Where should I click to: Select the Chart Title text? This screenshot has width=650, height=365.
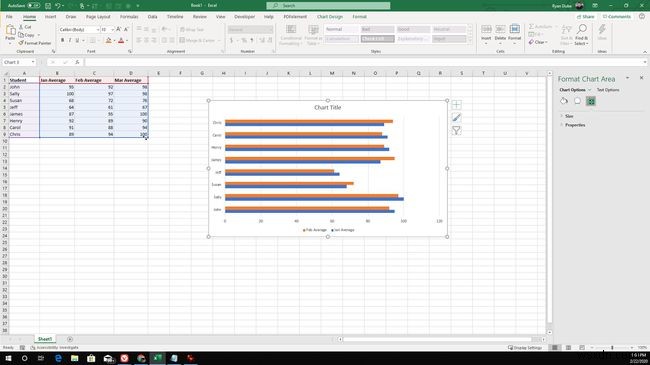click(327, 107)
